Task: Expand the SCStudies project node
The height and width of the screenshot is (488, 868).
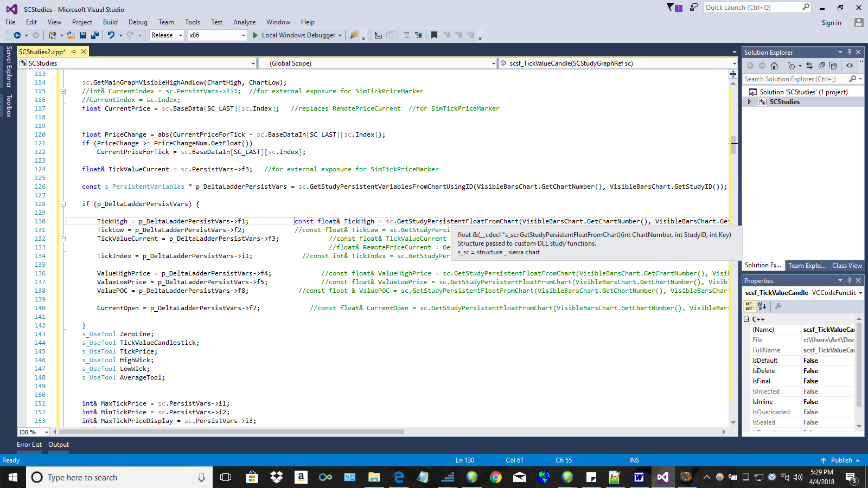Action: tap(750, 102)
